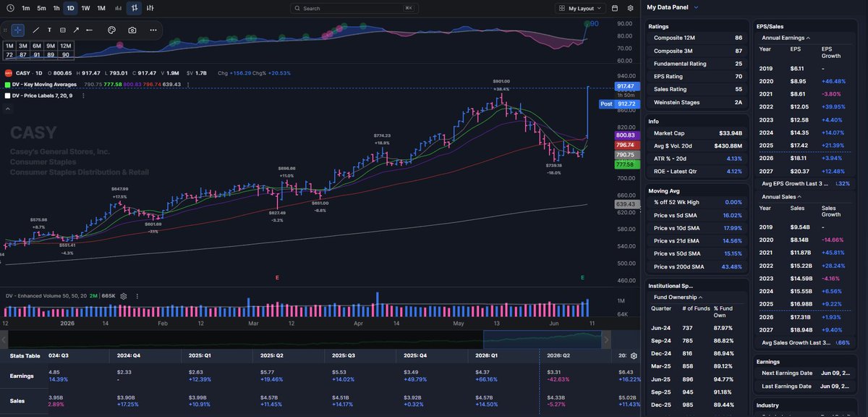Click the Price vs 200d SMA row
The height and width of the screenshot is (417, 868).
pyautogui.click(x=696, y=266)
